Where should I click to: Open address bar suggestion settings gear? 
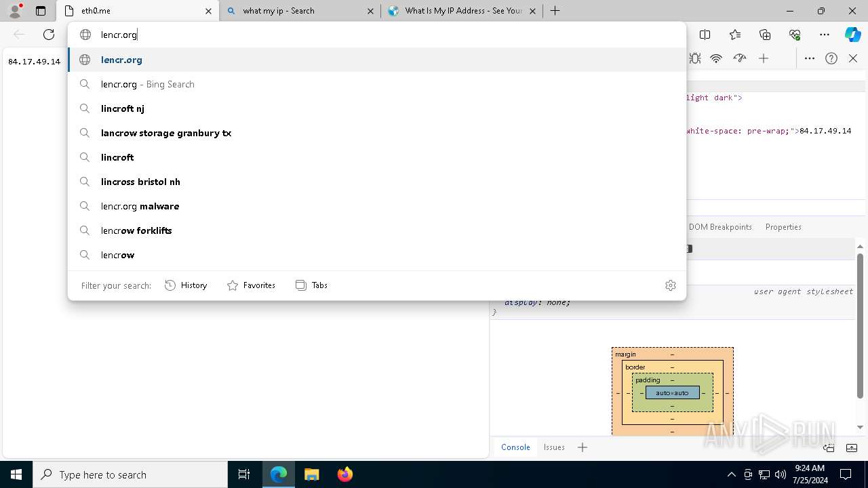(x=671, y=285)
